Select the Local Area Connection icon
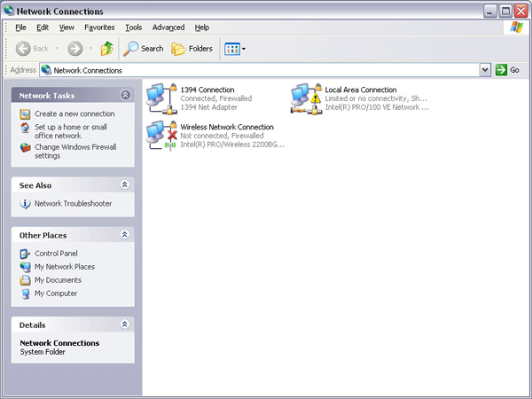532x399 pixels. pos(306,97)
